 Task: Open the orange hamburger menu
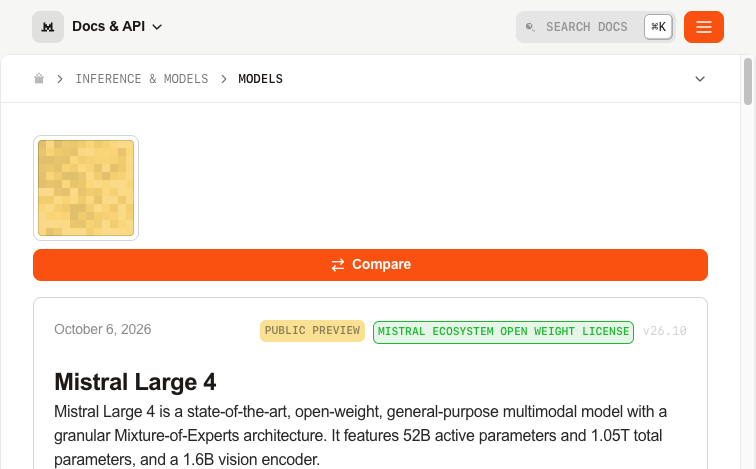click(703, 27)
